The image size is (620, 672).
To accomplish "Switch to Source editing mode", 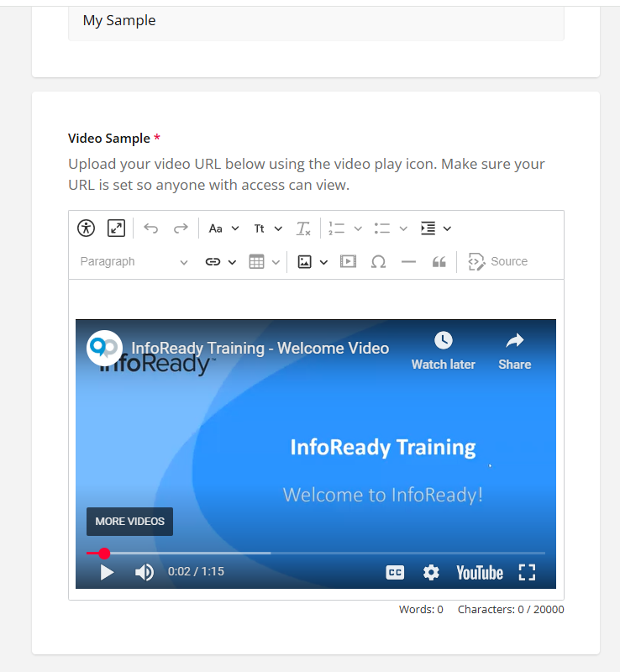I will 498,261.
